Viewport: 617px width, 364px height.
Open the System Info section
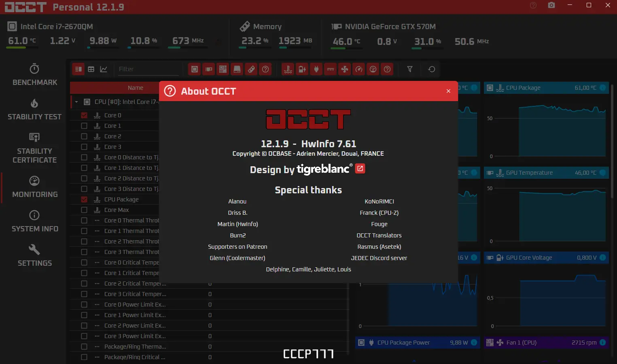35,222
